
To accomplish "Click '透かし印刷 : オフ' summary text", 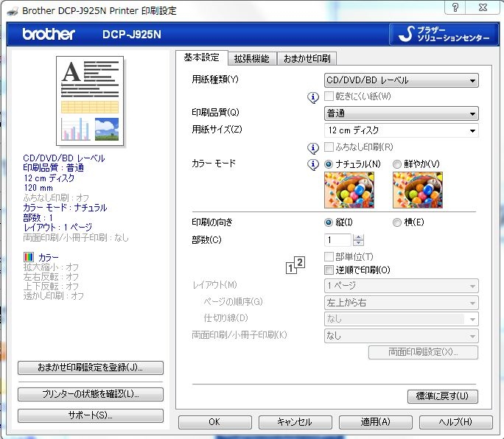I will [53, 295].
